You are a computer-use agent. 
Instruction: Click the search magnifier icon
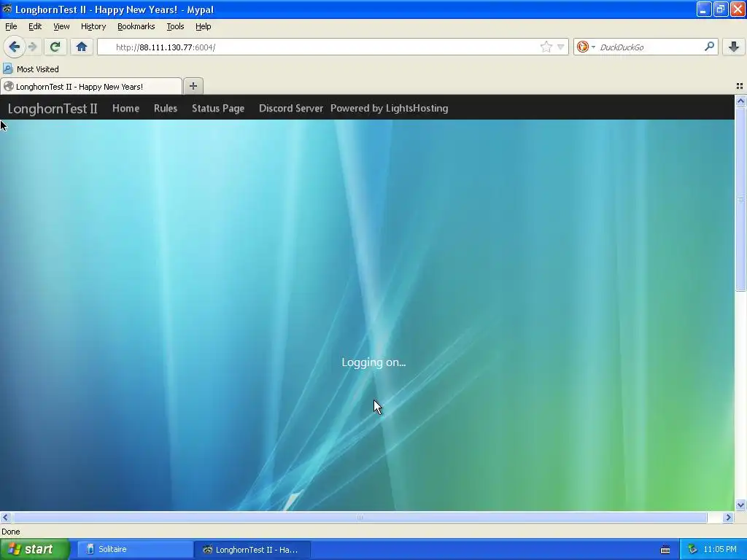pyautogui.click(x=709, y=47)
